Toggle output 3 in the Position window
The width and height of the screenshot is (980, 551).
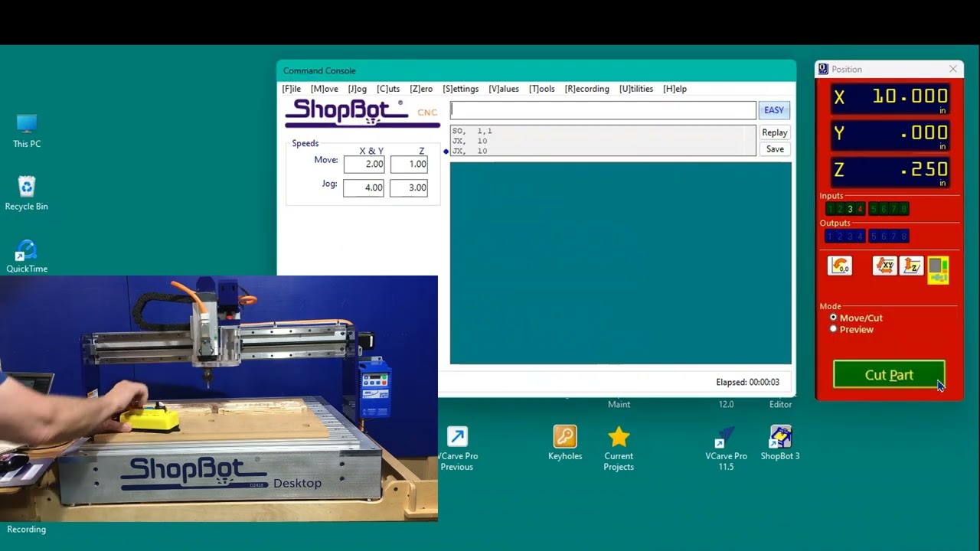850,236
